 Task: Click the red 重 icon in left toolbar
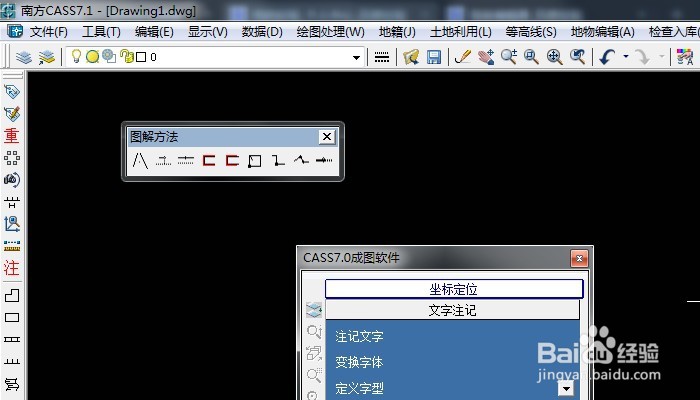tap(12, 135)
